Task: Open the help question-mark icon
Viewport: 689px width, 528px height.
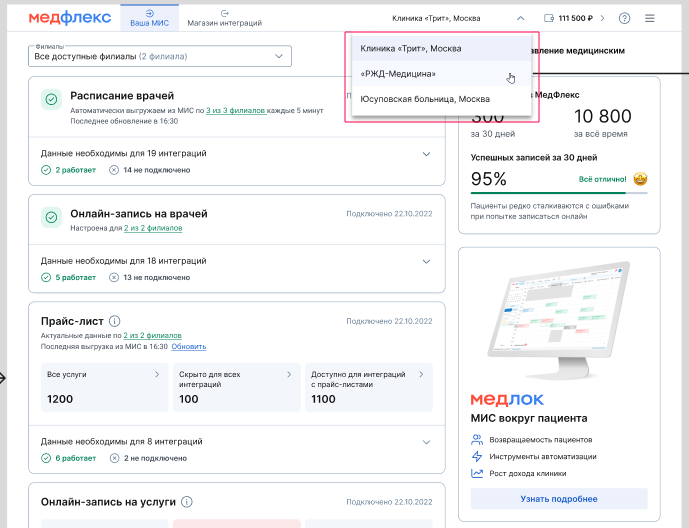Action: (x=624, y=18)
